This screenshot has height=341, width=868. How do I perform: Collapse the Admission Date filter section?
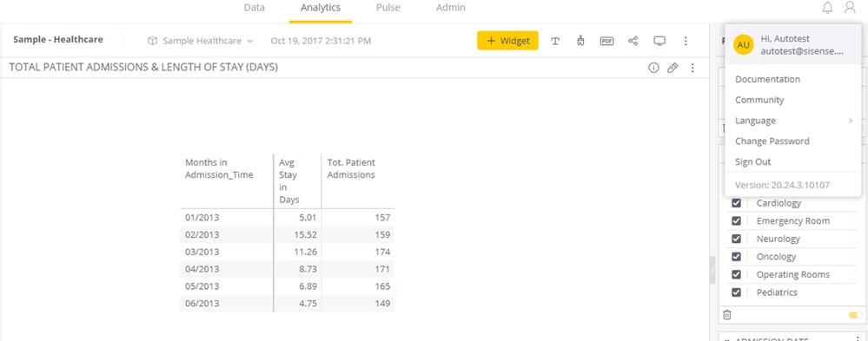point(727,339)
